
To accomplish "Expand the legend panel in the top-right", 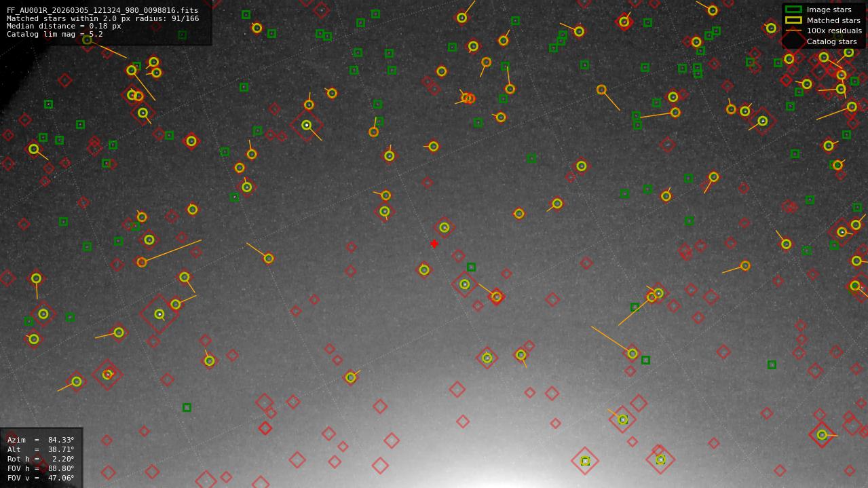I will [x=825, y=25].
